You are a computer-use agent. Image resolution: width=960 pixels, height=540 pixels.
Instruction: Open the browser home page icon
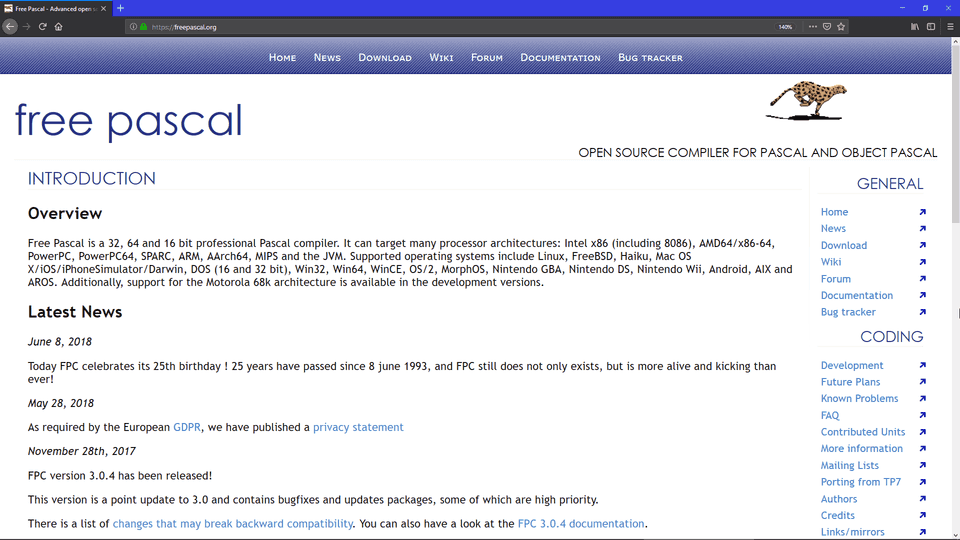59,26
